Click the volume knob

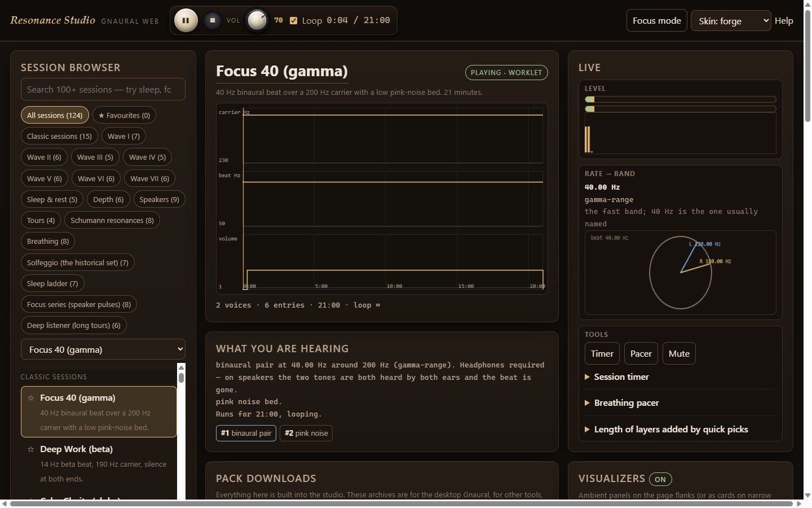pyautogui.click(x=257, y=20)
